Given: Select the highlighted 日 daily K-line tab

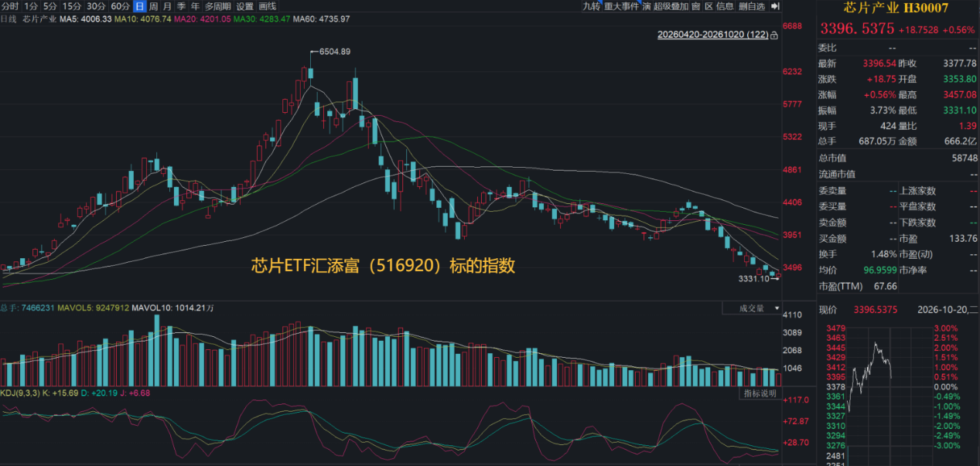Looking at the screenshot, I should [x=139, y=6].
